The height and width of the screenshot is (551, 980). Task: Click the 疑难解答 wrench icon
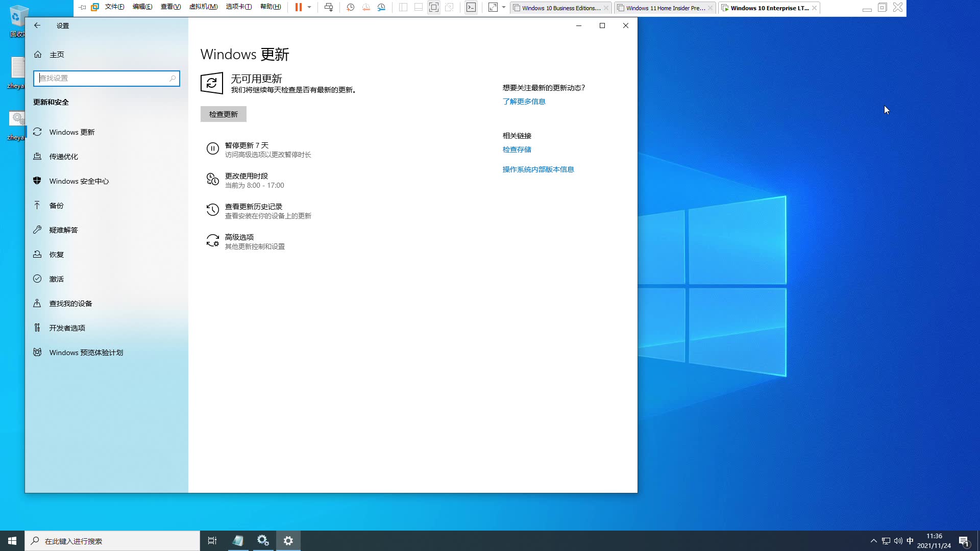pos(37,230)
